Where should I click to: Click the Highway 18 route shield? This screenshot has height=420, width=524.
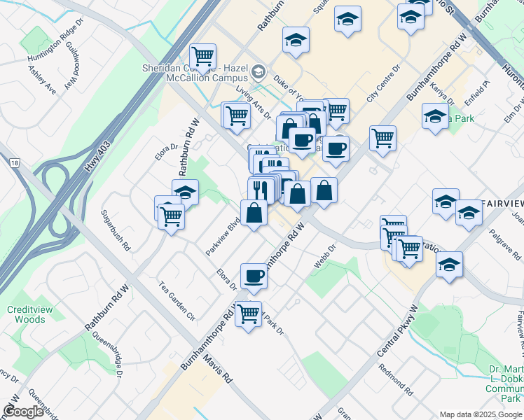(15, 163)
